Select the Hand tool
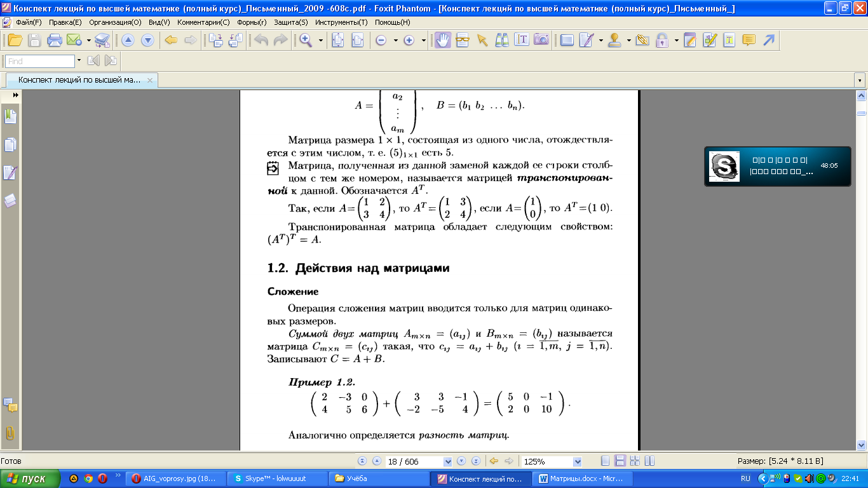The height and width of the screenshot is (488, 868). pos(443,40)
